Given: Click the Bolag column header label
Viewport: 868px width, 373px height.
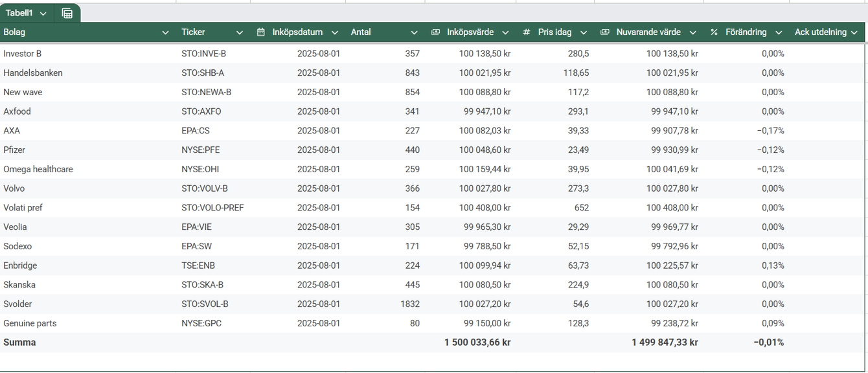Looking at the screenshot, I should pyautogui.click(x=14, y=32).
